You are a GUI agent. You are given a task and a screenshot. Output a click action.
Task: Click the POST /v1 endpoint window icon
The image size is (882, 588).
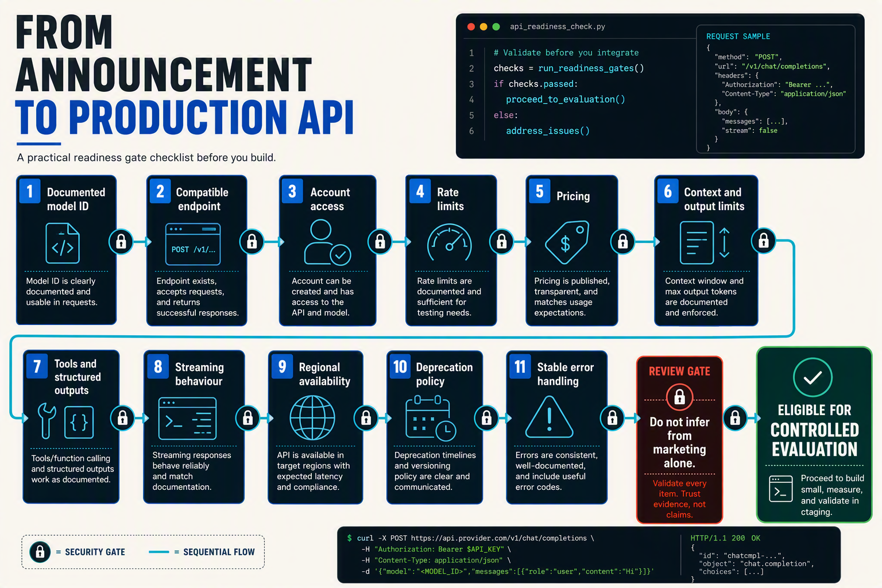coord(193,244)
